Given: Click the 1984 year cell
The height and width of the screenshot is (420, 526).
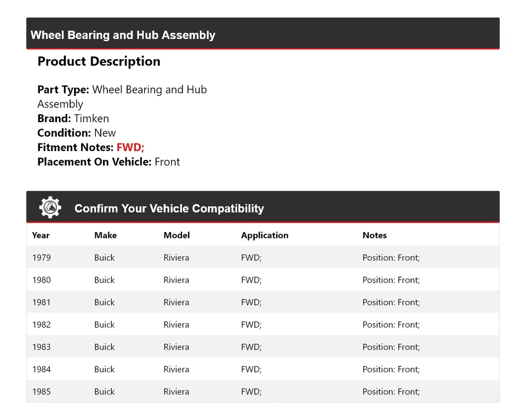Looking at the screenshot, I should coord(41,370).
